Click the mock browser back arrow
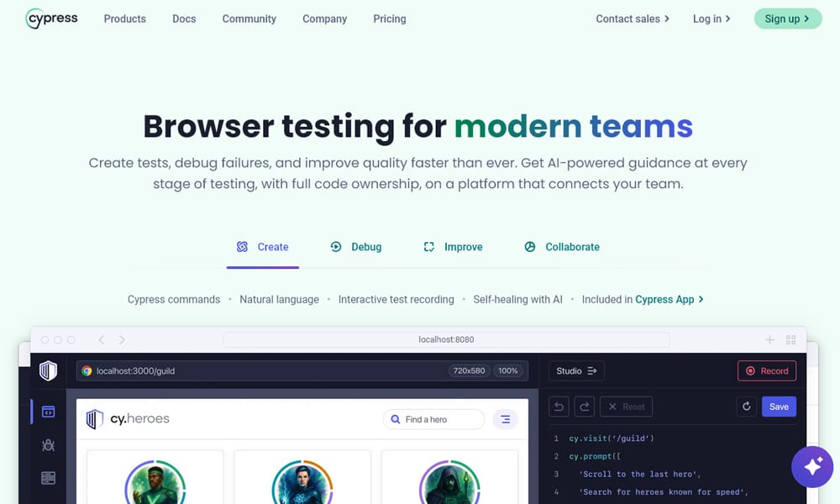This screenshot has width=840, height=504. pyautogui.click(x=102, y=339)
